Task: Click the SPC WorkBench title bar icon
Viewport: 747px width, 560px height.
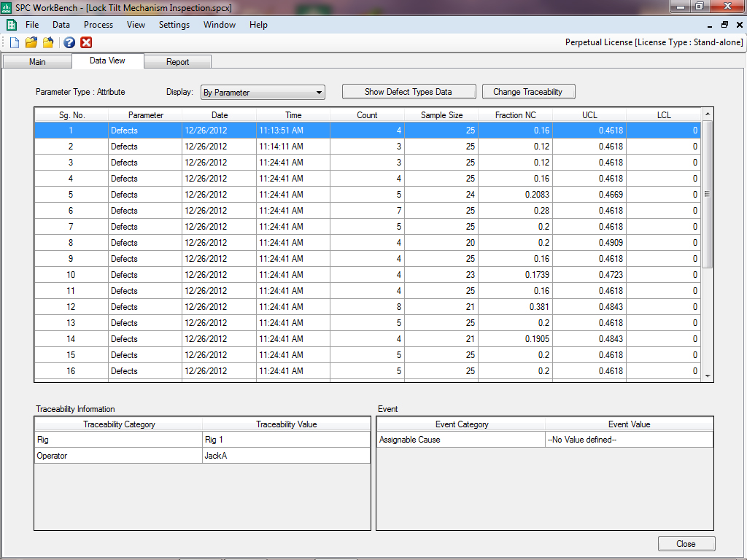Action: tap(6, 7)
